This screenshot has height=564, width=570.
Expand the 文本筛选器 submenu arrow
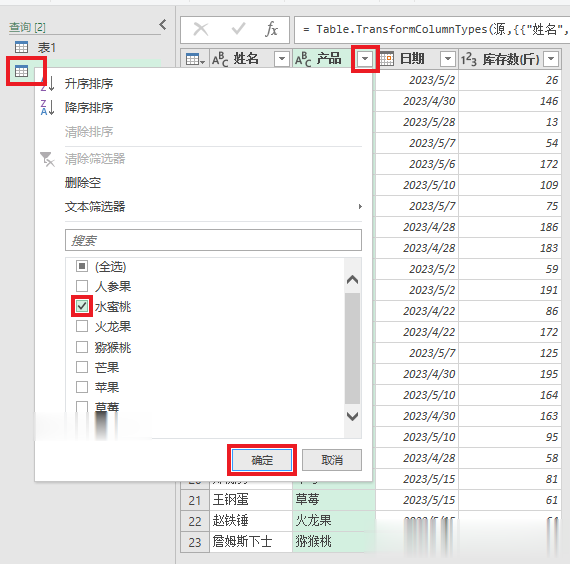[360, 207]
